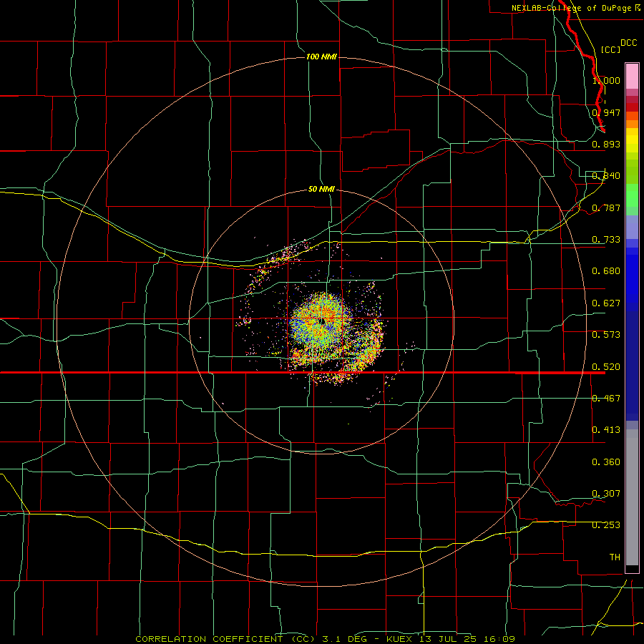Click the 0.253 legend value
644x644 pixels.
[x=606, y=525]
